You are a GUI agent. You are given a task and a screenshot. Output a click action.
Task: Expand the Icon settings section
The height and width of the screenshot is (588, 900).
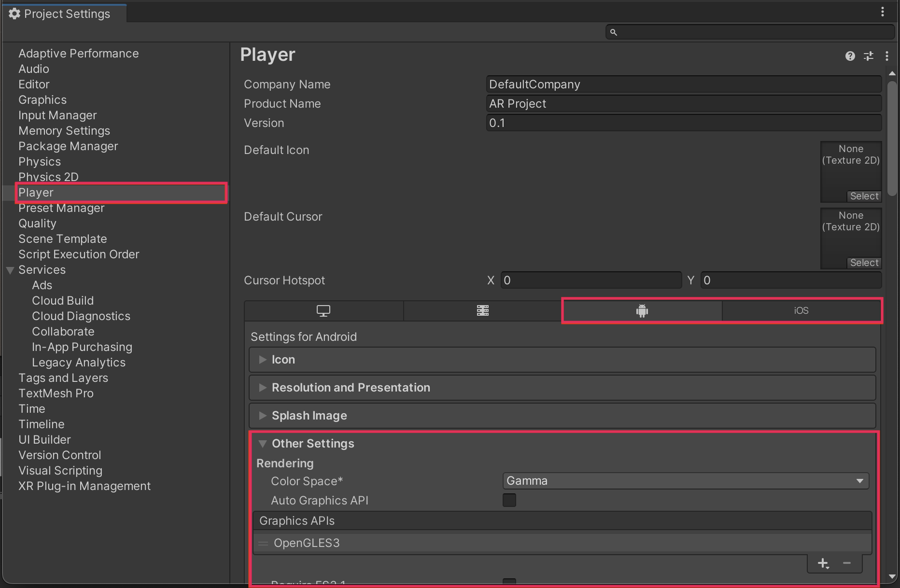tap(283, 360)
